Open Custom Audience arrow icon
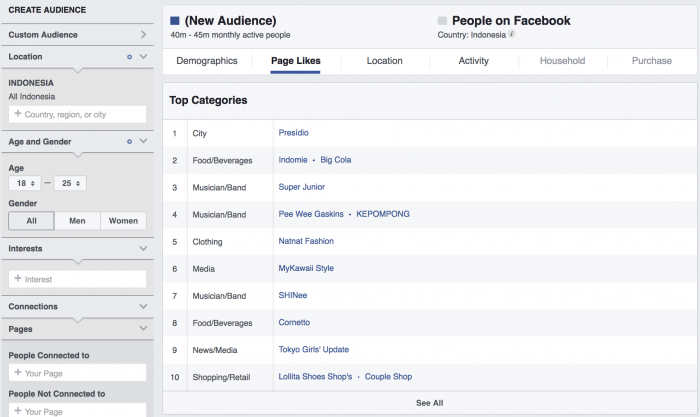 [x=144, y=35]
